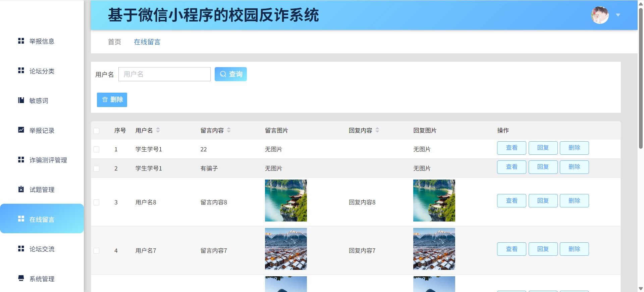The height and width of the screenshot is (292, 644).
Task: Sort by the 用户名 column arrows
Action: (x=158, y=130)
